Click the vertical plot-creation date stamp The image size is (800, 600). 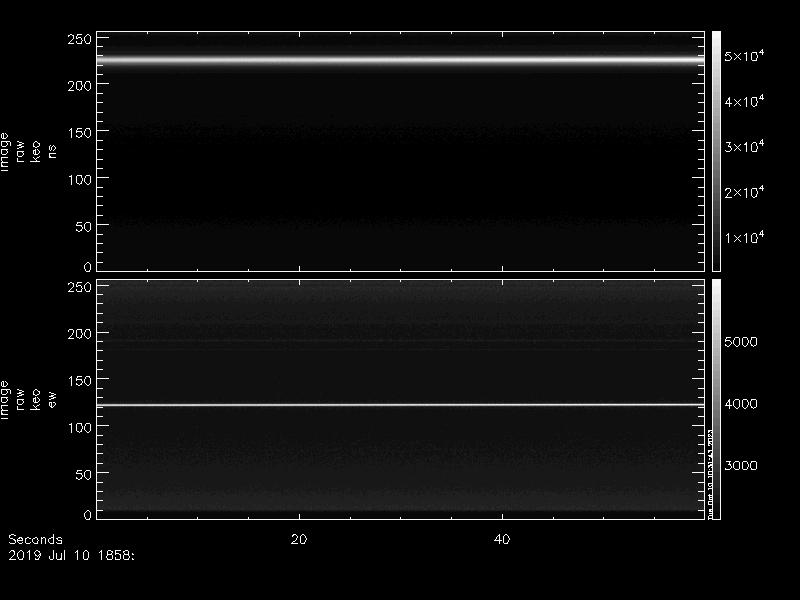click(710, 474)
